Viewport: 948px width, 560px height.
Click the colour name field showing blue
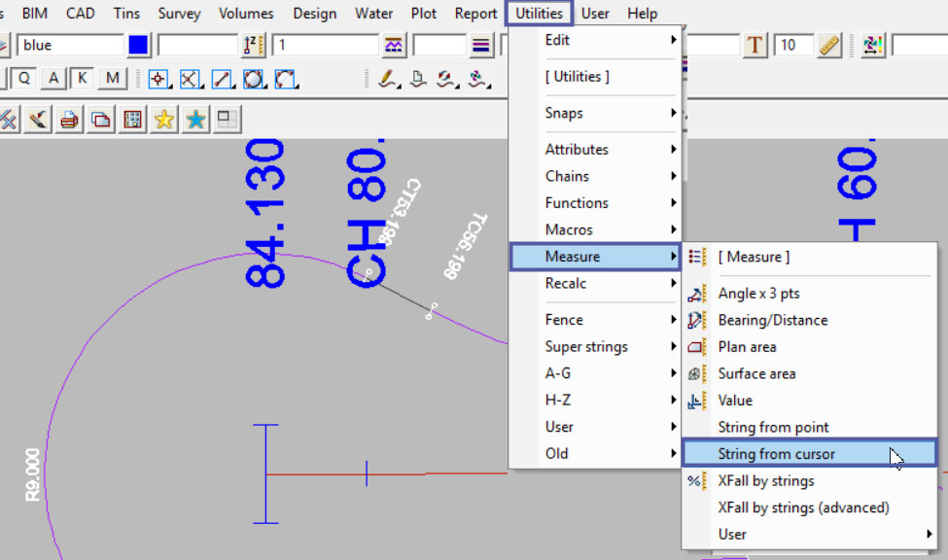pyautogui.click(x=68, y=46)
